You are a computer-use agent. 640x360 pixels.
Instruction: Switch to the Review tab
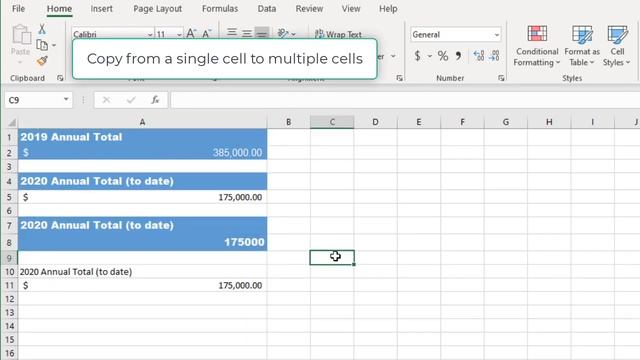click(309, 9)
